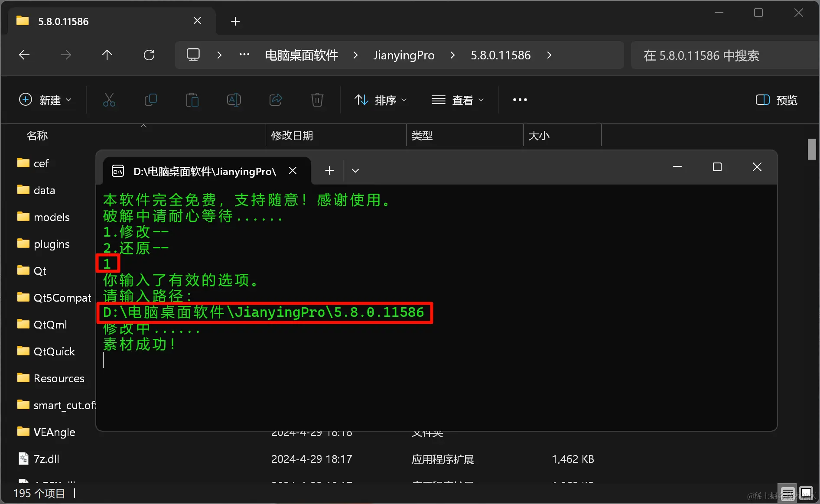
Task: Click the Paste icon in the toolbar
Action: click(192, 100)
